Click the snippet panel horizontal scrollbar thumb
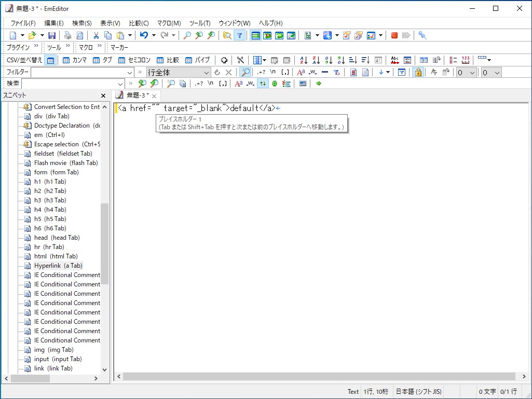 click(x=30, y=378)
